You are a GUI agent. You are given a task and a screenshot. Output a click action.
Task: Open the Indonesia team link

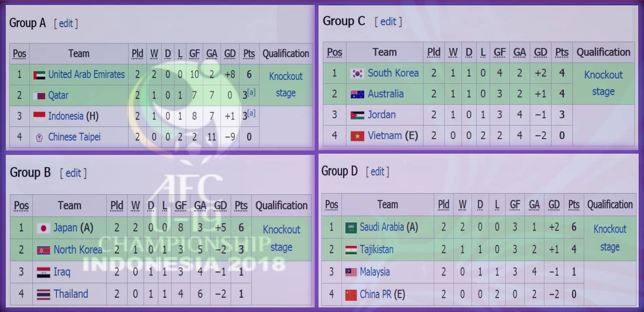66,116
